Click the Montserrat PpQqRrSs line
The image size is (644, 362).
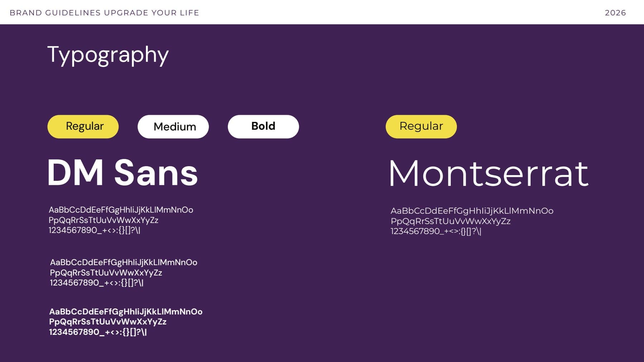[x=450, y=221]
